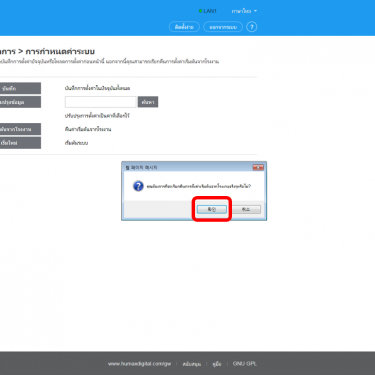
Task: Click the dialog confirmation question text
Action: 199,186
